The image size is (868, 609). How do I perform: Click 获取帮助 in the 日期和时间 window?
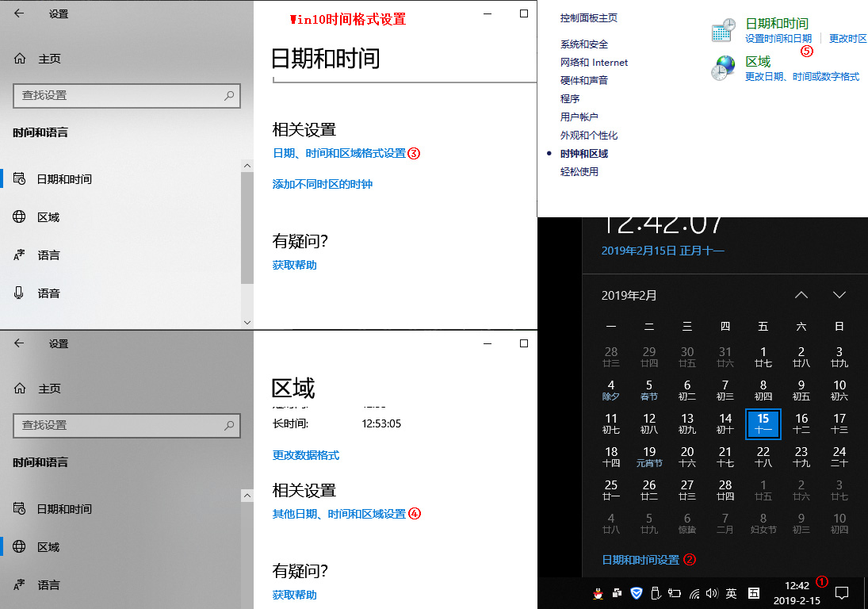point(295,265)
